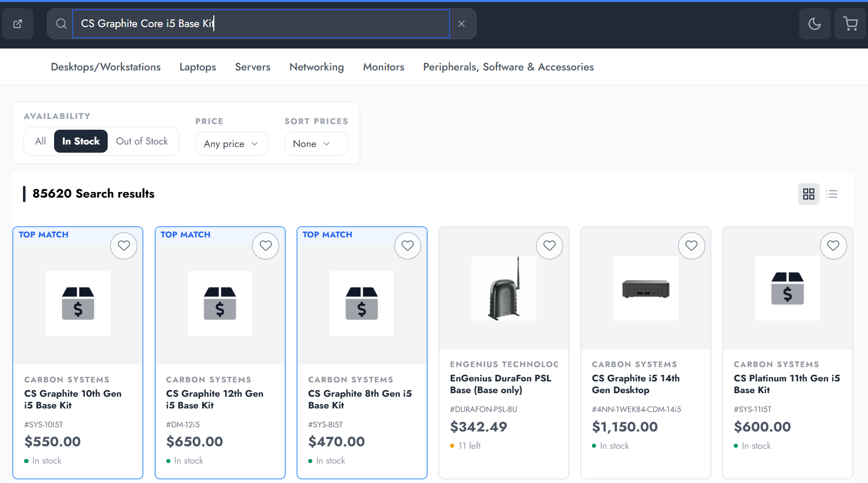The image size is (868, 483).
Task: Click the $550.00 price
Action: 53,442
